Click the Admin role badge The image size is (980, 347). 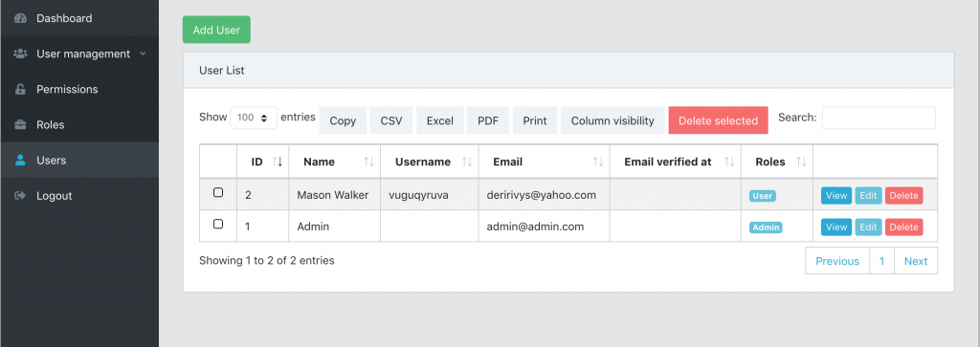coord(766,228)
